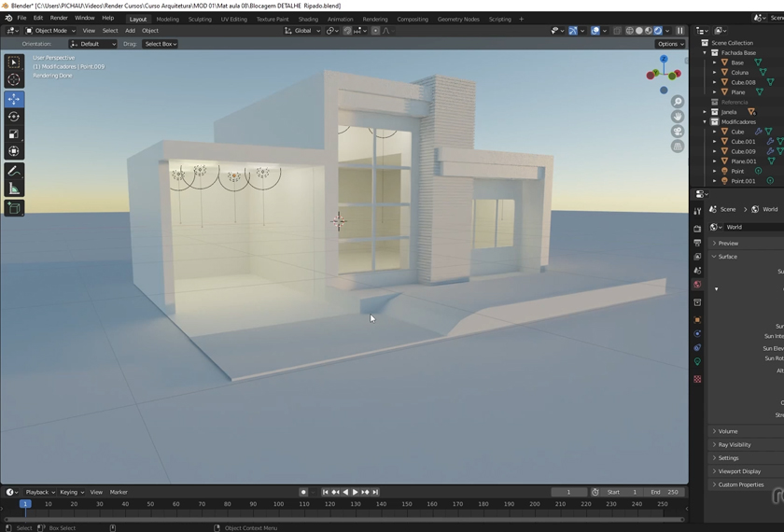Open the Object Mode dropdown
The image size is (784, 532).
[x=51, y=31]
